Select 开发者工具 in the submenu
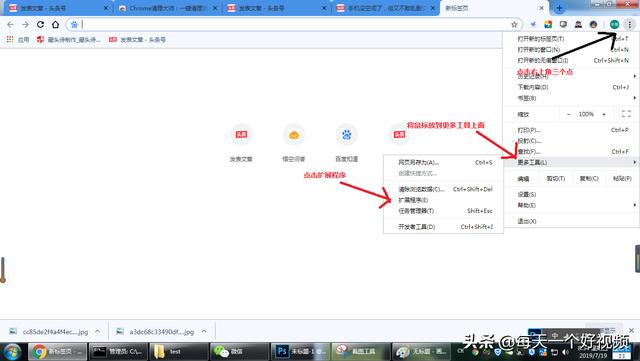This screenshot has height=361, width=640. (443, 227)
